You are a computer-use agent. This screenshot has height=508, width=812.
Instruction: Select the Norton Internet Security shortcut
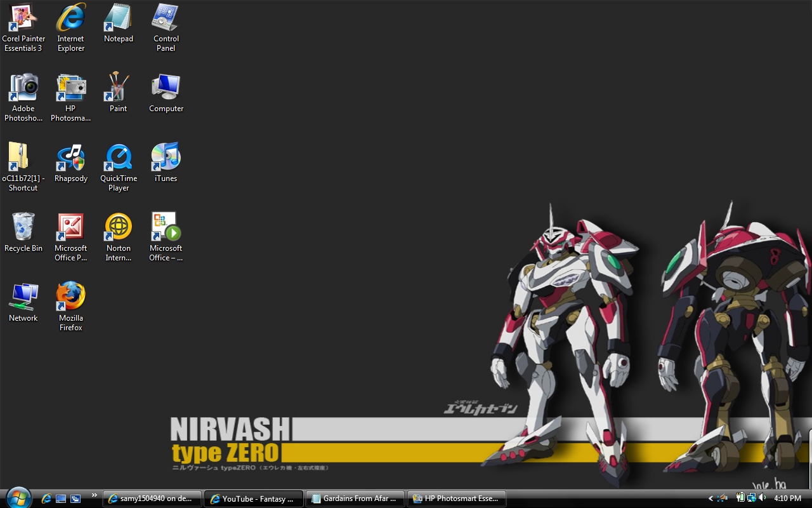pos(119,237)
